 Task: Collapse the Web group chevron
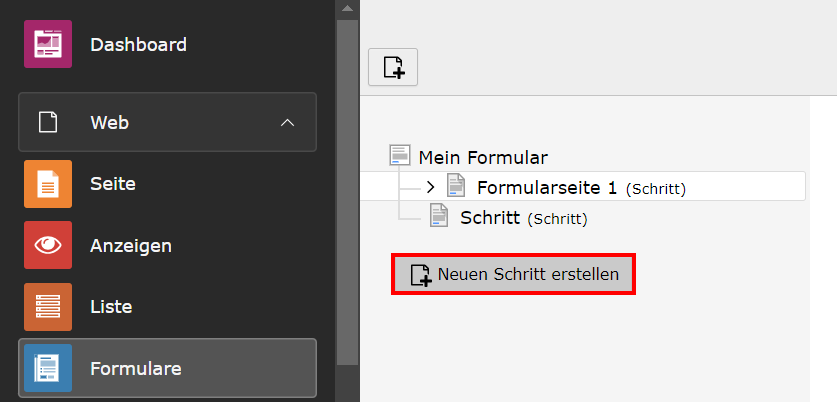(287, 123)
